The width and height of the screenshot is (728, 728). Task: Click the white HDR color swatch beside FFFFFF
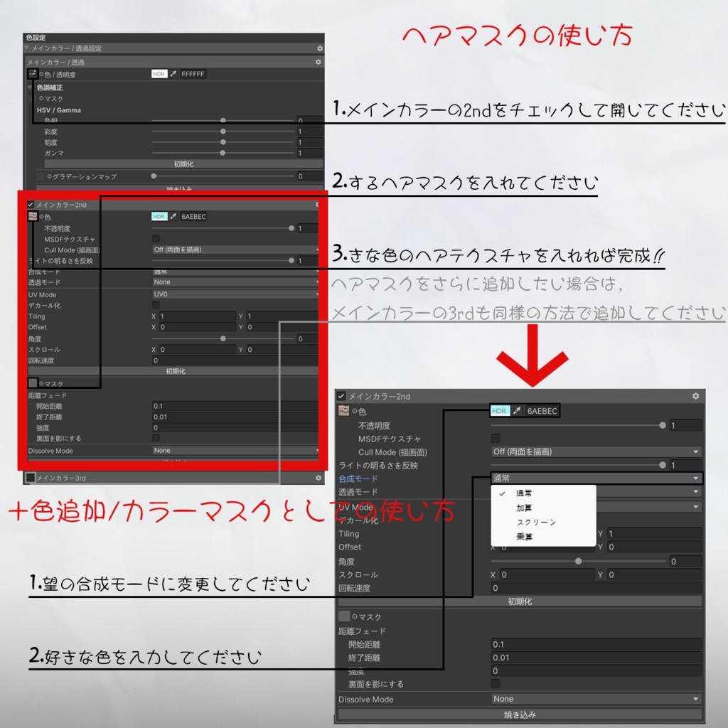159,74
